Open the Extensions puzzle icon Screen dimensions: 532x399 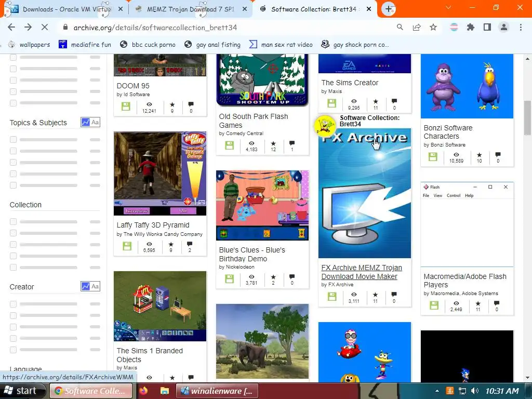pos(471,27)
